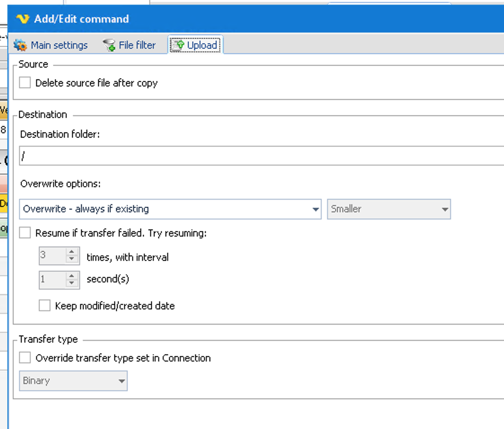Image resolution: width=504 pixels, height=429 pixels.
Task: Expand the Overwrite options dropdown
Action: 315,209
